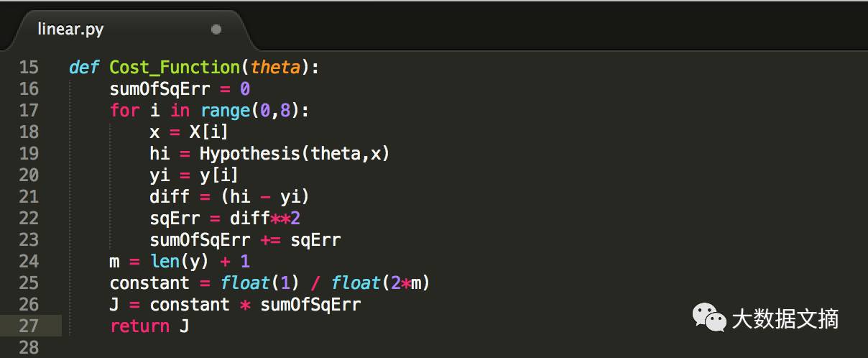Click the unsaved-changes dot on linear.py tab
This screenshot has height=358, width=868.
[x=216, y=29]
